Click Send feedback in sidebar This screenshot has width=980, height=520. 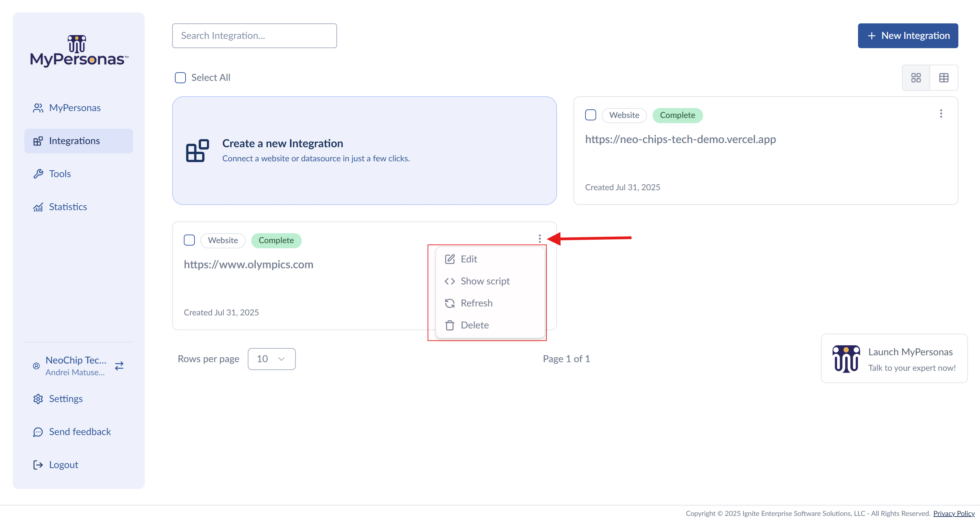click(78, 432)
